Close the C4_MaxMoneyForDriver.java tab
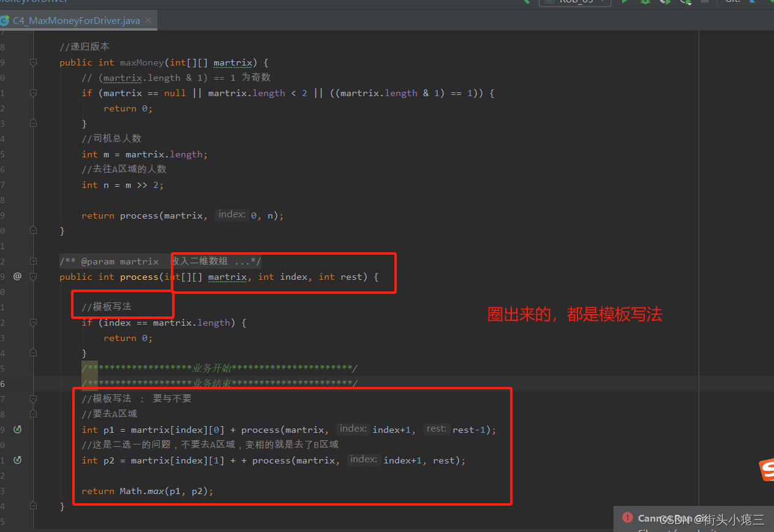Viewport: 774px width, 532px height. coord(149,20)
